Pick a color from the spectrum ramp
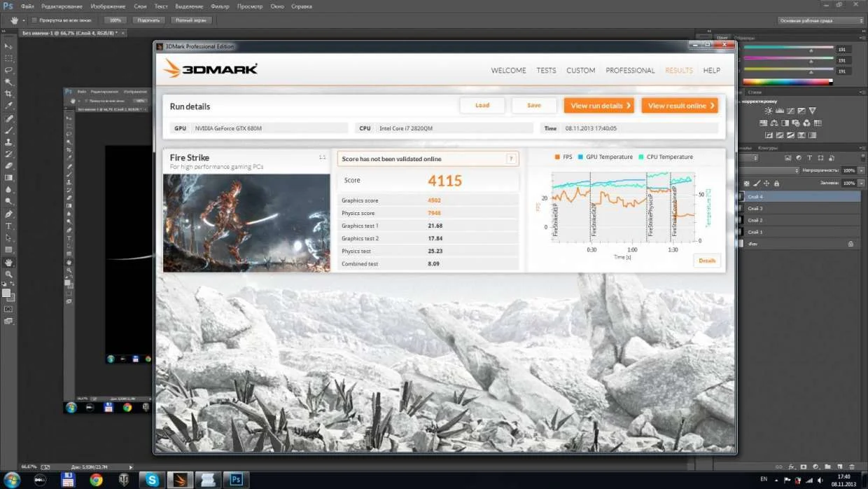The image size is (868, 489). [786, 82]
